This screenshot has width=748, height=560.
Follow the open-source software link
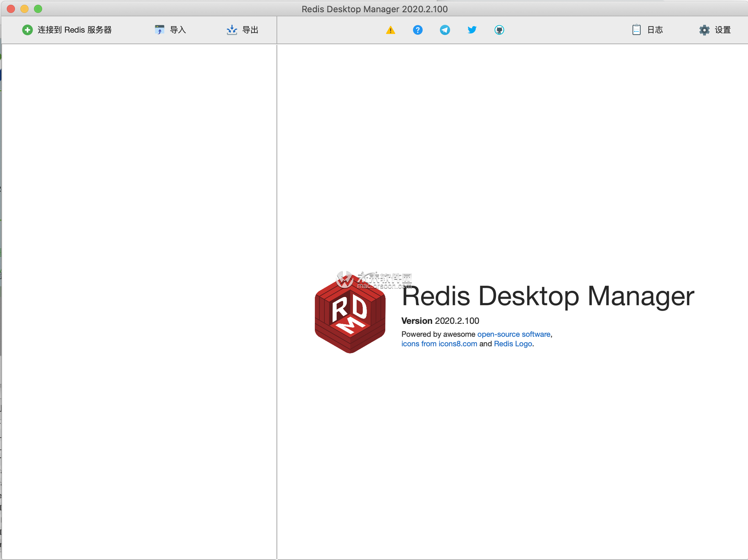coord(513,334)
